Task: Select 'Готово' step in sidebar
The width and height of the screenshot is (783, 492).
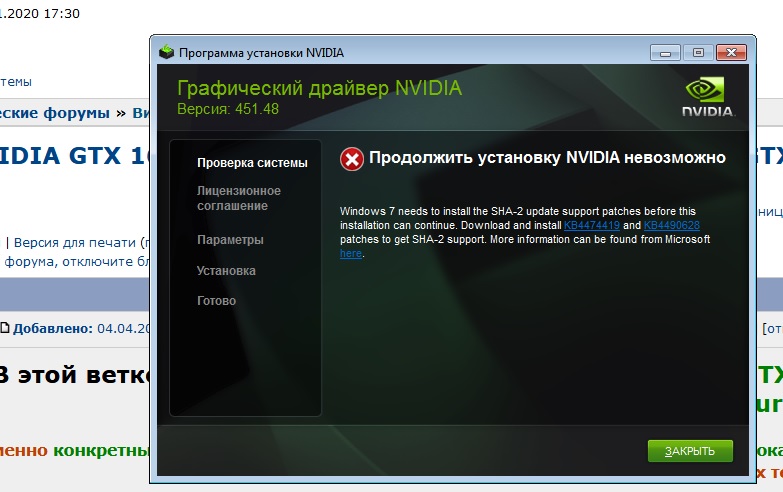Action: pyautogui.click(x=216, y=301)
